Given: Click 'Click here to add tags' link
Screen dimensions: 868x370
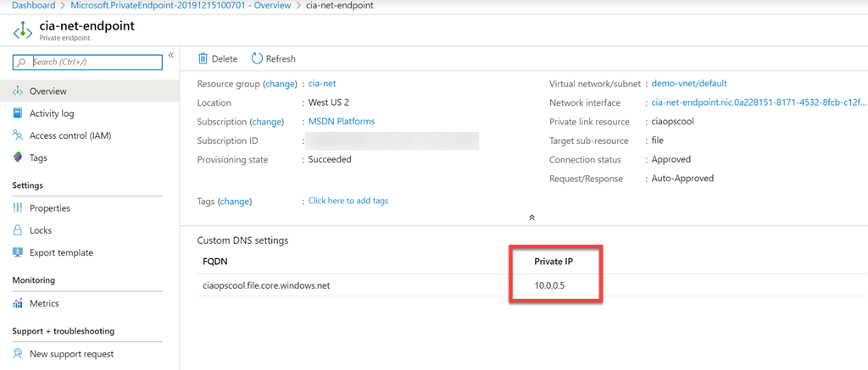Looking at the screenshot, I should [x=348, y=201].
